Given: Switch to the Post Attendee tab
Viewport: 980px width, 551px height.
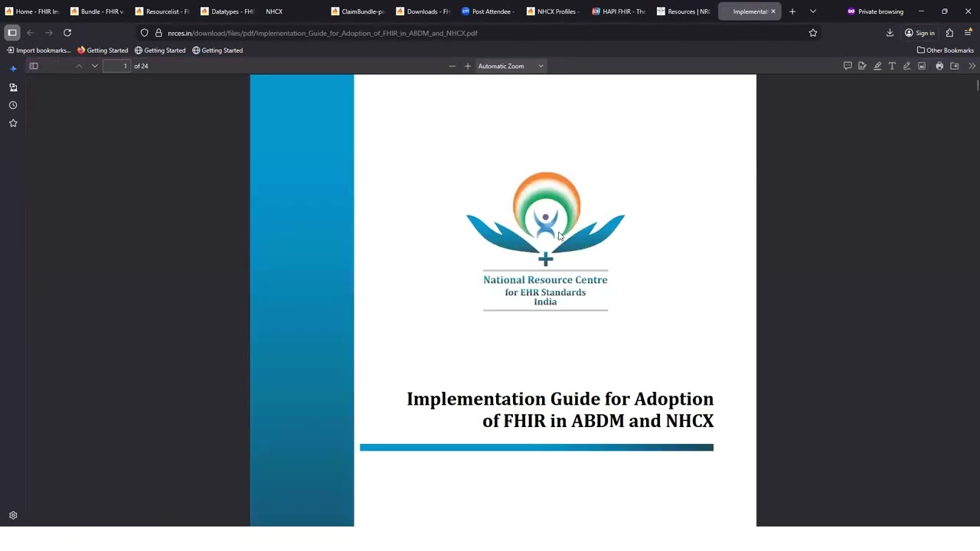Looking at the screenshot, I should (x=488, y=11).
